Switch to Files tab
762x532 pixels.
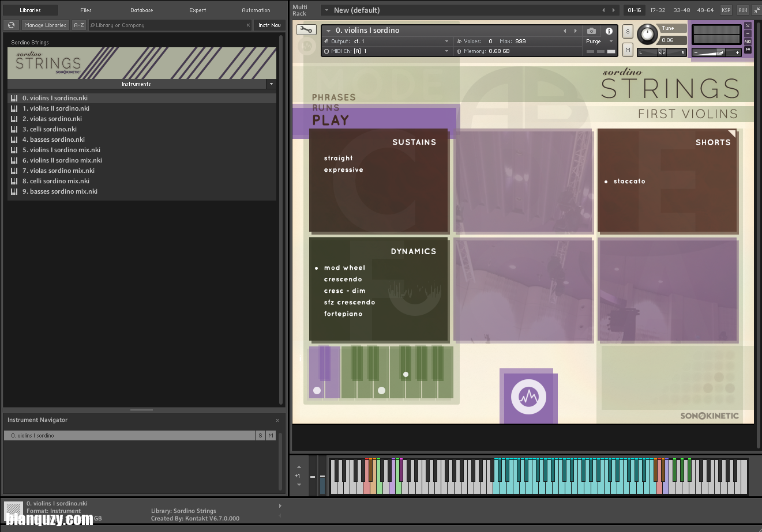(86, 10)
